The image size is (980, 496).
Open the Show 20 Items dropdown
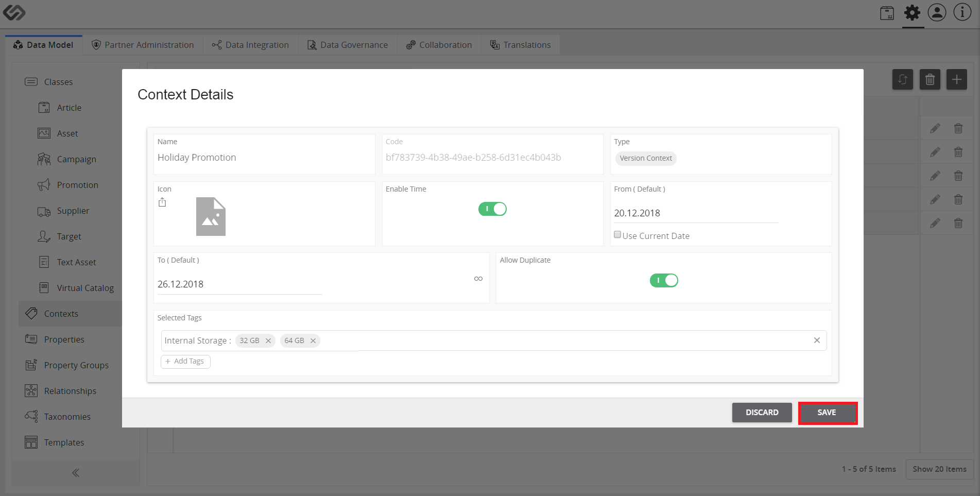click(939, 469)
